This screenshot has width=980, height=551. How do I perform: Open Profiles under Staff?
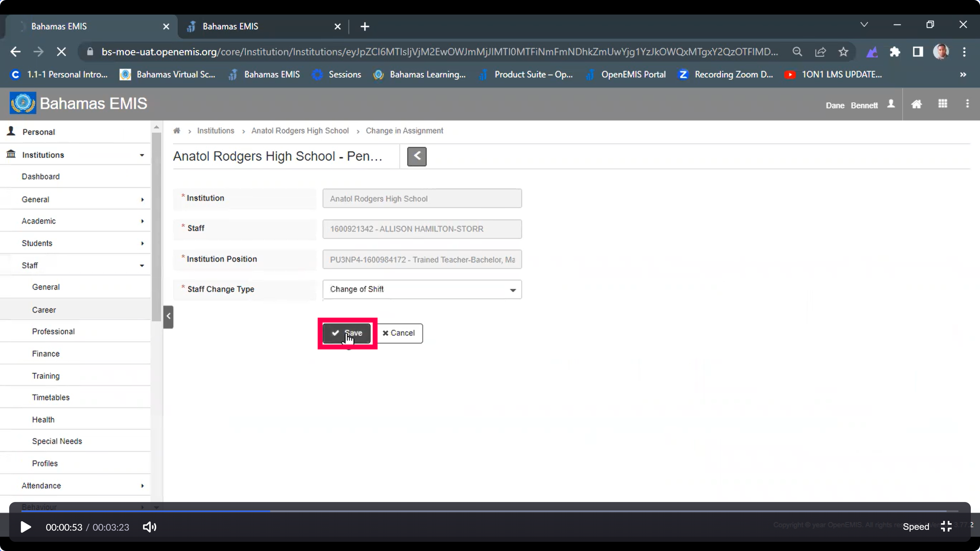tap(75, 464)
